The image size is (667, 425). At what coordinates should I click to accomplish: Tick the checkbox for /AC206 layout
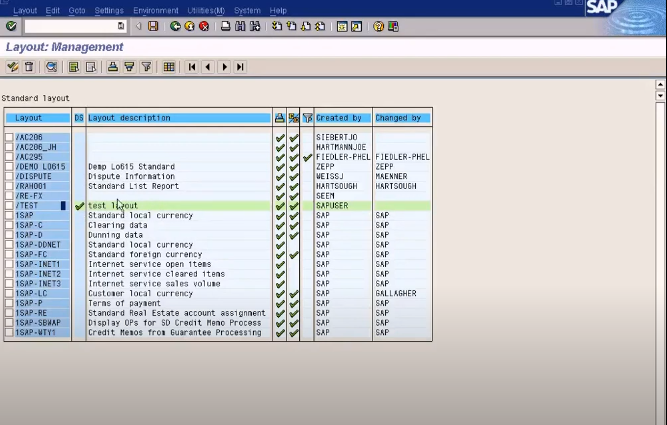pyautogui.click(x=9, y=137)
